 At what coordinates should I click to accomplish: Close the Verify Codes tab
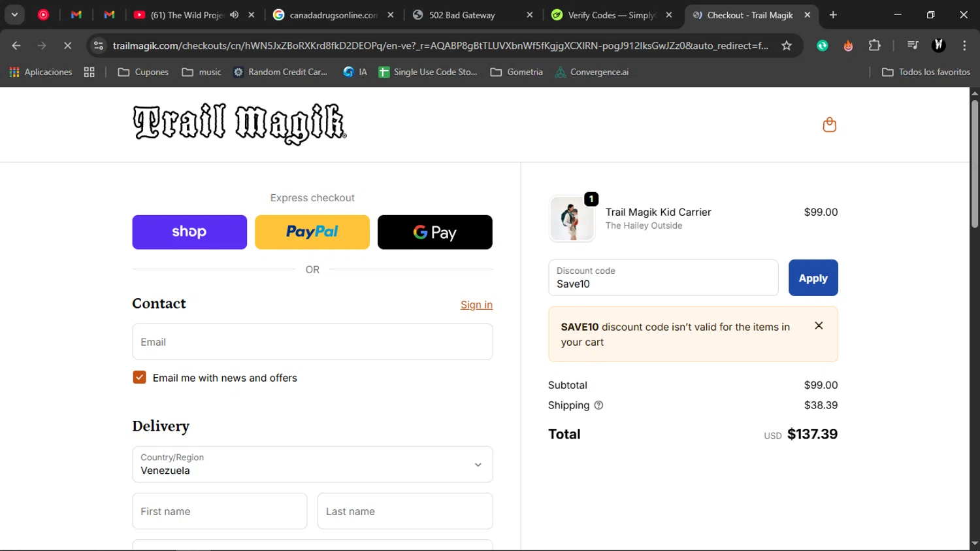point(669,14)
